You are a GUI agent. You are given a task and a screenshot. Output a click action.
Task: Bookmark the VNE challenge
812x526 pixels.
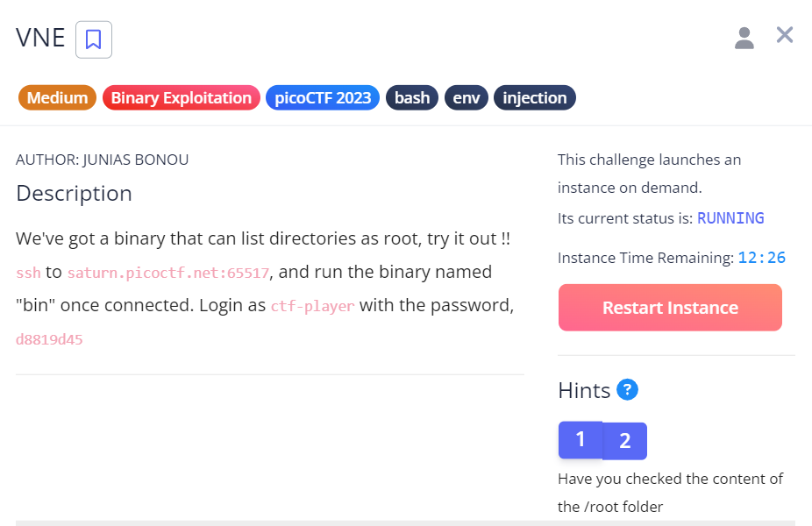pos(94,39)
